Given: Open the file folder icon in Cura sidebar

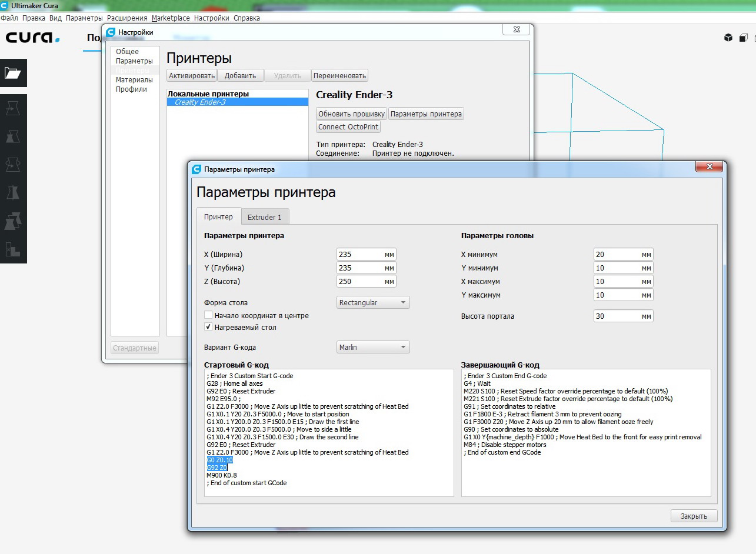Looking at the screenshot, I should pyautogui.click(x=13, y=73).
